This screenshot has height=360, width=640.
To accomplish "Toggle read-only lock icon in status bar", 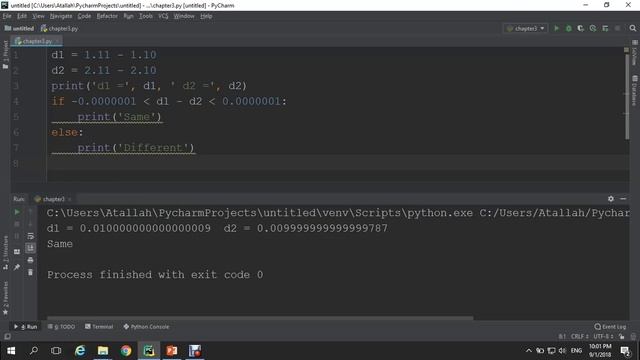I will tap(621, 337).
